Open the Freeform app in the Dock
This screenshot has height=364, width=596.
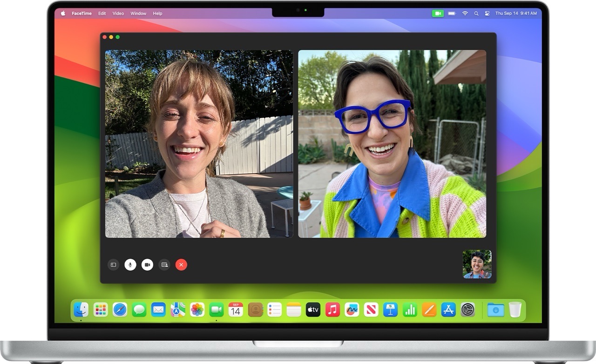coord(352,310)
